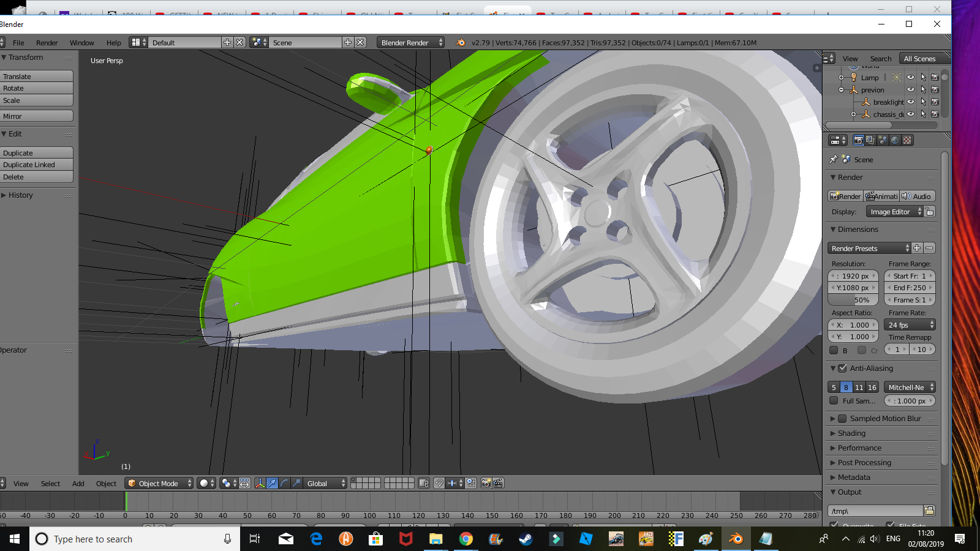Add a new scene with the plus icon
Screen dimensions: 980x551
pyautogui.click(x=348, y=42)
